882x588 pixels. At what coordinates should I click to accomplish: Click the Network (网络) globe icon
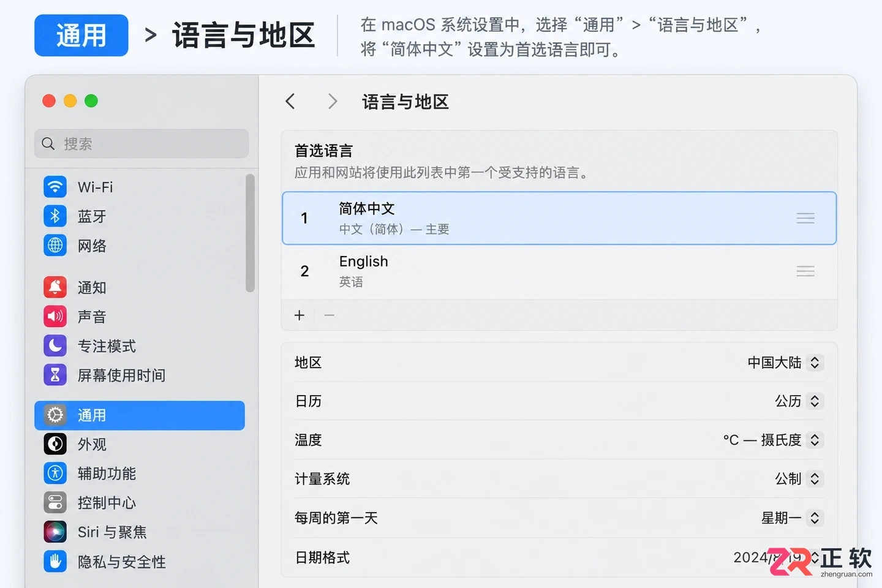click(55, 246)
